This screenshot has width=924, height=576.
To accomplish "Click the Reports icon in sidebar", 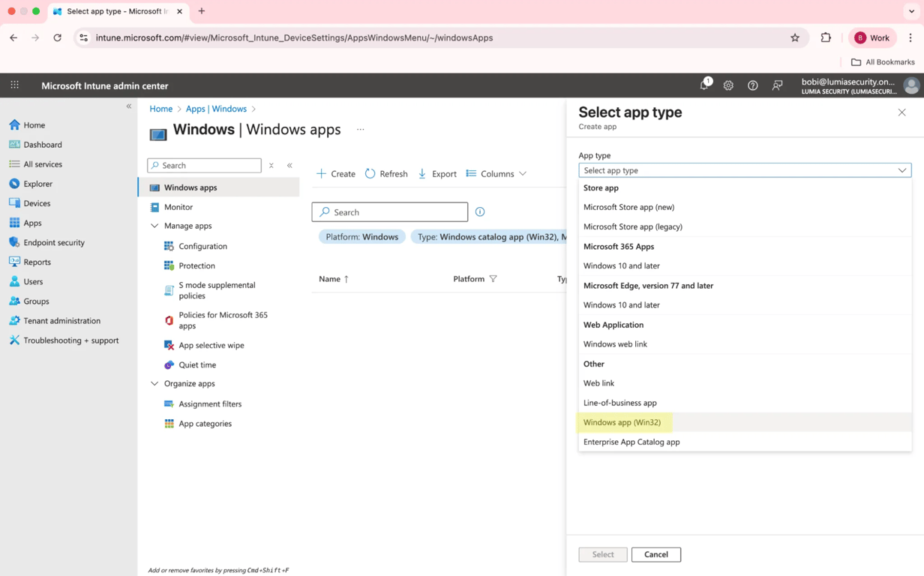I will coord(14,262).
